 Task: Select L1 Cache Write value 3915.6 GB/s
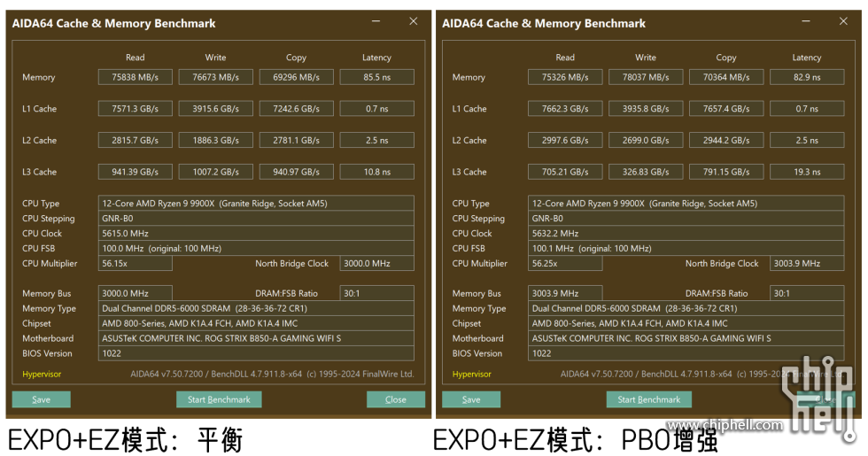(216, 108)
